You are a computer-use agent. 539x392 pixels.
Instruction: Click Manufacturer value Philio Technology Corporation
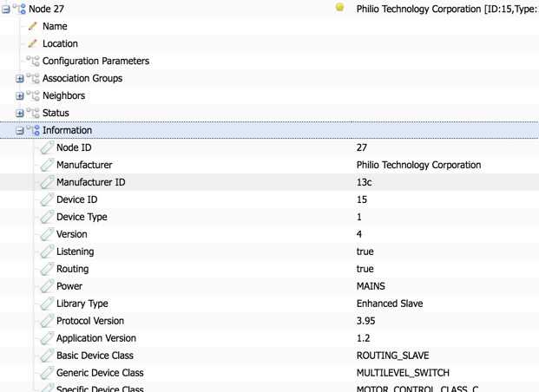pos(418,165)
